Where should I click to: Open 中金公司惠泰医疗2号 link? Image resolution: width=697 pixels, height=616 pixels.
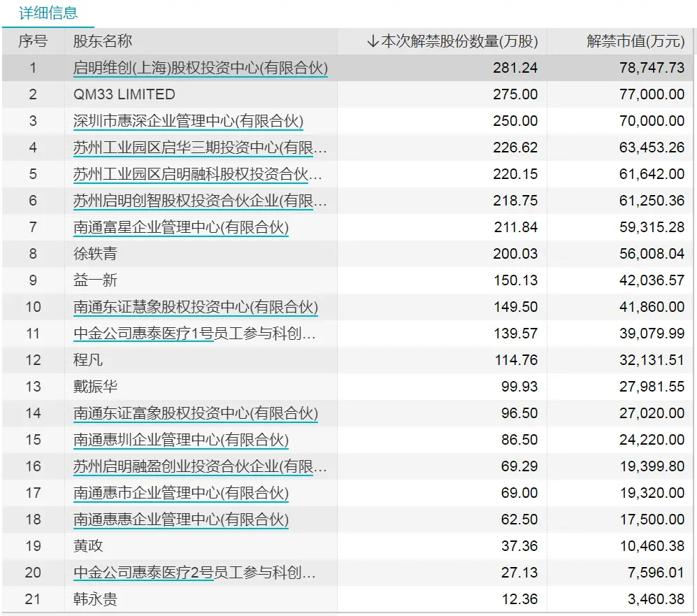(194, 573)
